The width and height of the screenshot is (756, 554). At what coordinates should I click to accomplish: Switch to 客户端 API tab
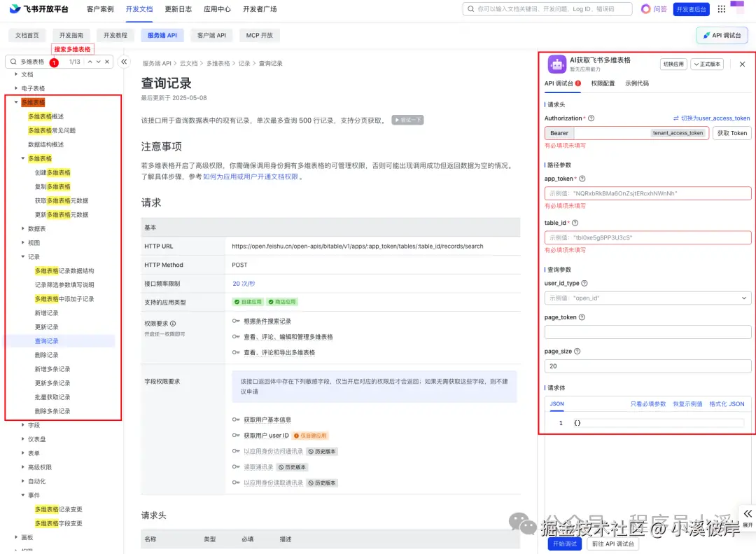[x=211, y=35]
